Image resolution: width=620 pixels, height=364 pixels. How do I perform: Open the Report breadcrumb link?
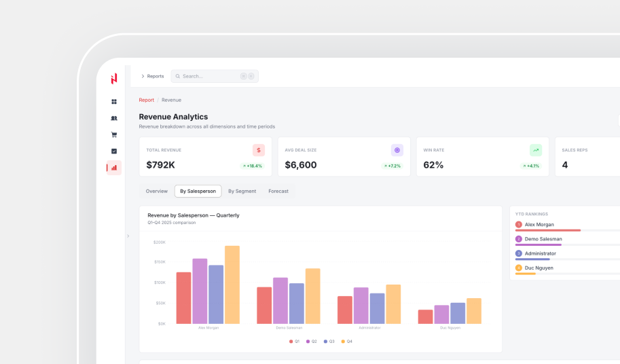click(x=146, y=100)
